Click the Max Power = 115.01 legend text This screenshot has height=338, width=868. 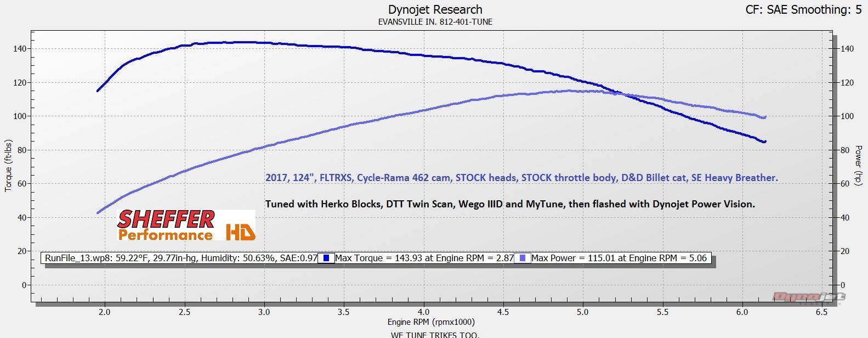[x=619, y=258]
